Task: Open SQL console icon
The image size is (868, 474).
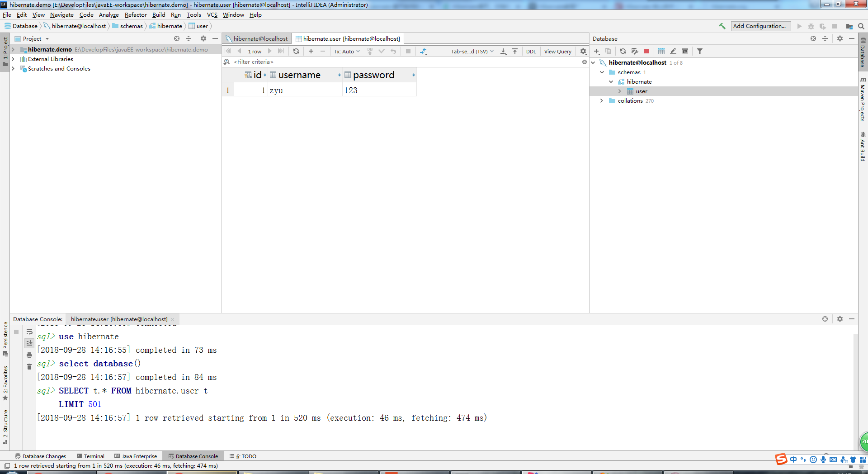Action: tap(685, 51)
